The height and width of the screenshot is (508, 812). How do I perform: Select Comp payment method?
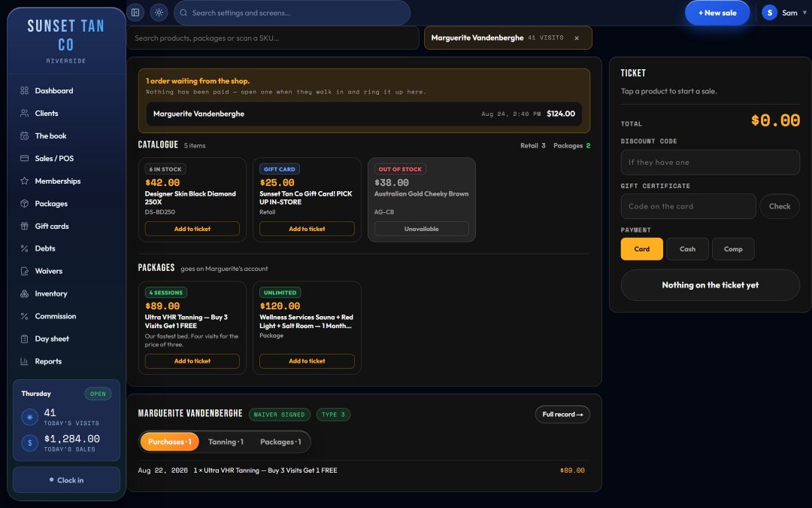click(x=733, y=249)
